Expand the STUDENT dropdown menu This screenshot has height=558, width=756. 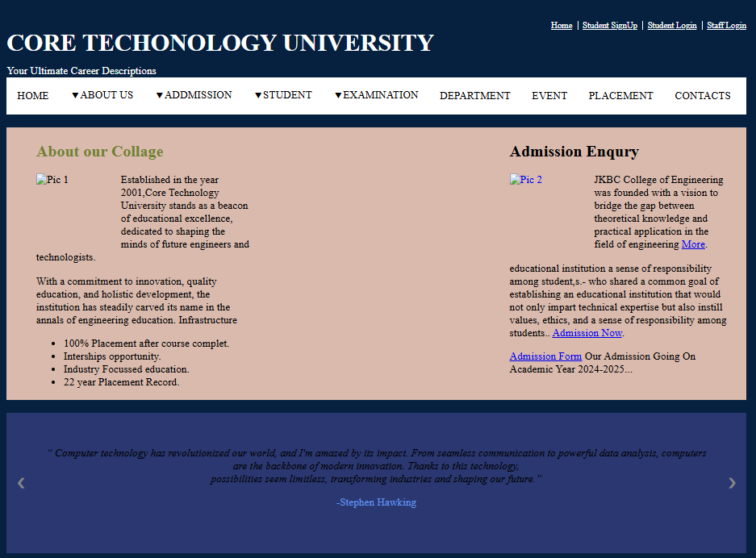(283, 95)
